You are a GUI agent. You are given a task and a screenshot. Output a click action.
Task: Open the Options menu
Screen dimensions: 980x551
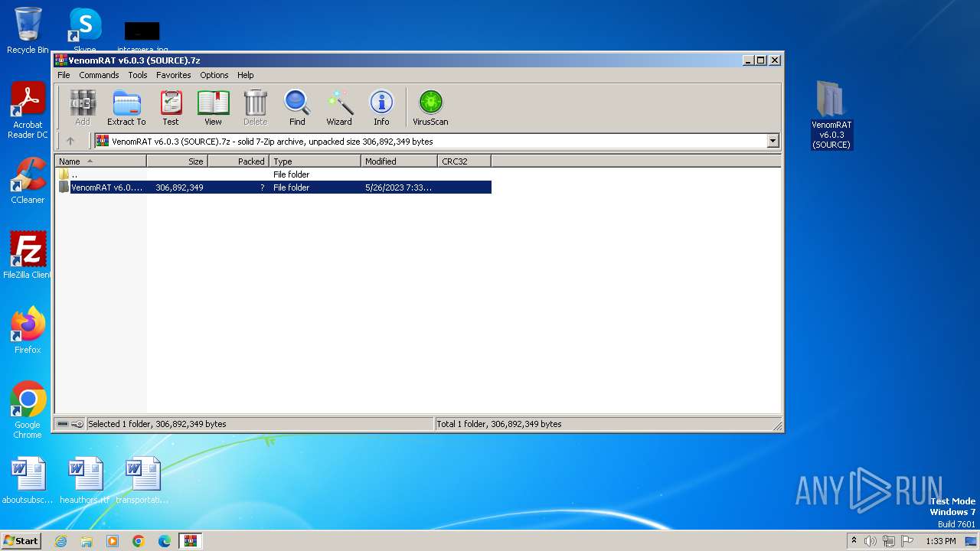[x=214, y=75]
